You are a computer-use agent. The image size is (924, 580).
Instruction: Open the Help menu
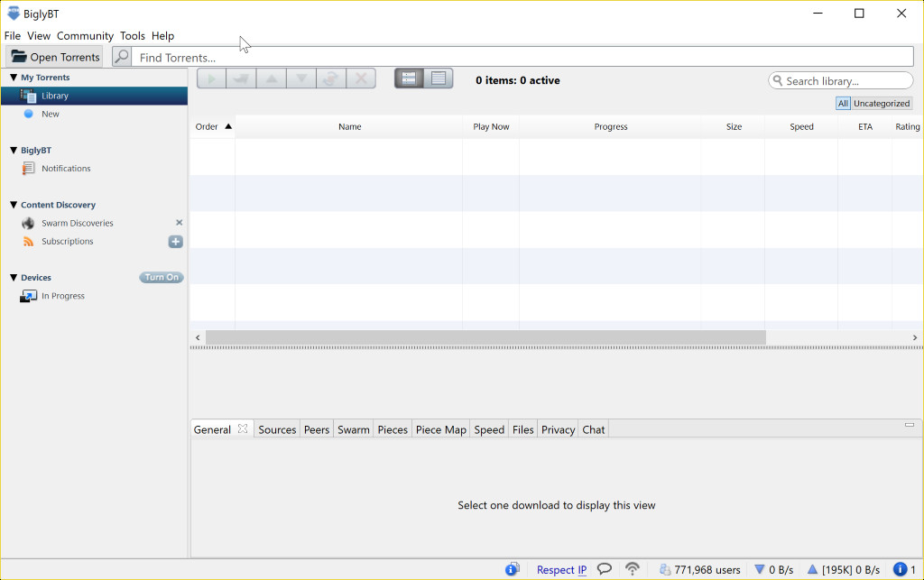click(162, 36)
